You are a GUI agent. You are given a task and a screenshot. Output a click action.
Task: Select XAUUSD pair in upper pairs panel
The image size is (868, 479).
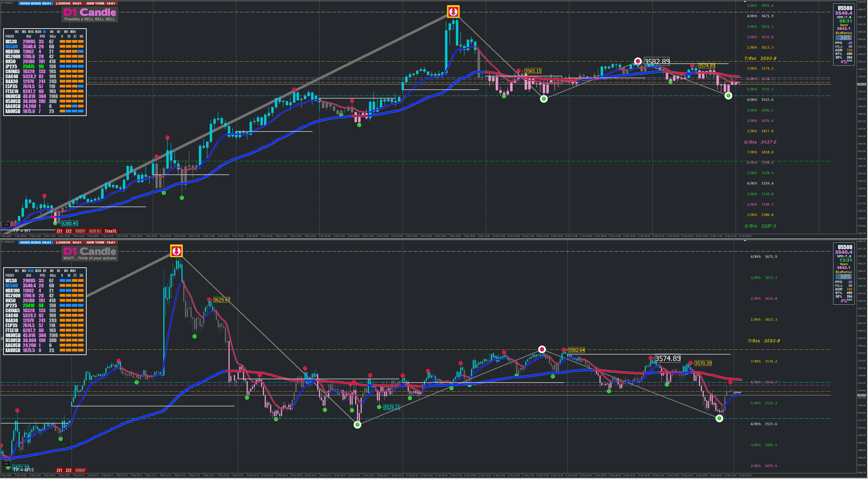click(x=13, y=111)
